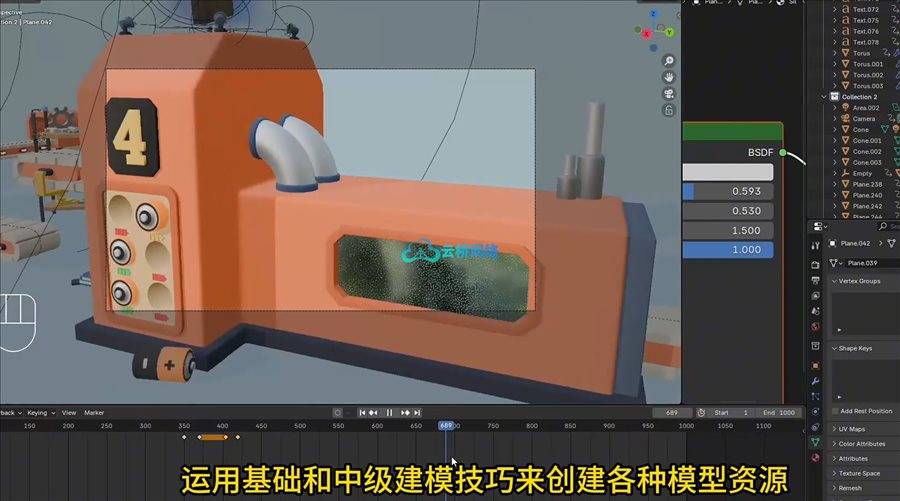Pause the timeline animation playback
Viewport: 900px width, 501px height.
point(389,412)
